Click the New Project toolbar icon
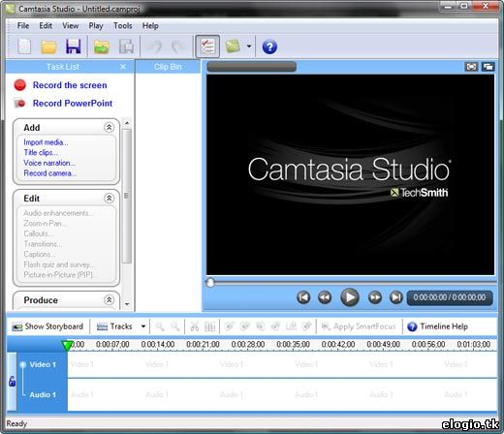Screen dimensions: 504x434 [24, 46]
